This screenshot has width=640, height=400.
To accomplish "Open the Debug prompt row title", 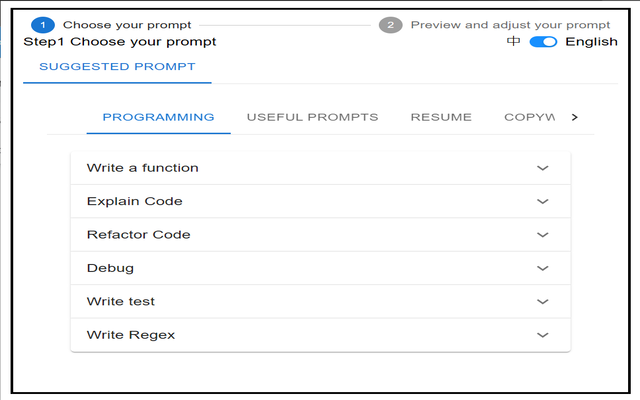I will click(110, 269).
